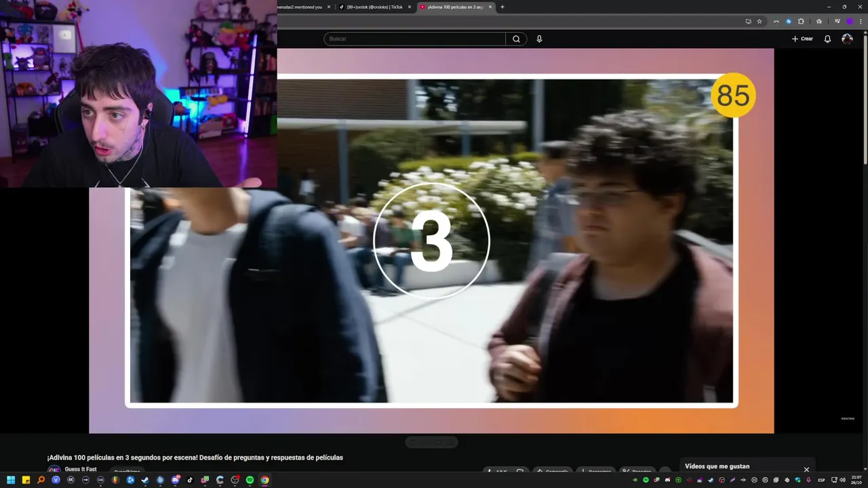Click the 'Vídeos que me gustan' playlist title
The image size is (868, 488).
[717, 466]
